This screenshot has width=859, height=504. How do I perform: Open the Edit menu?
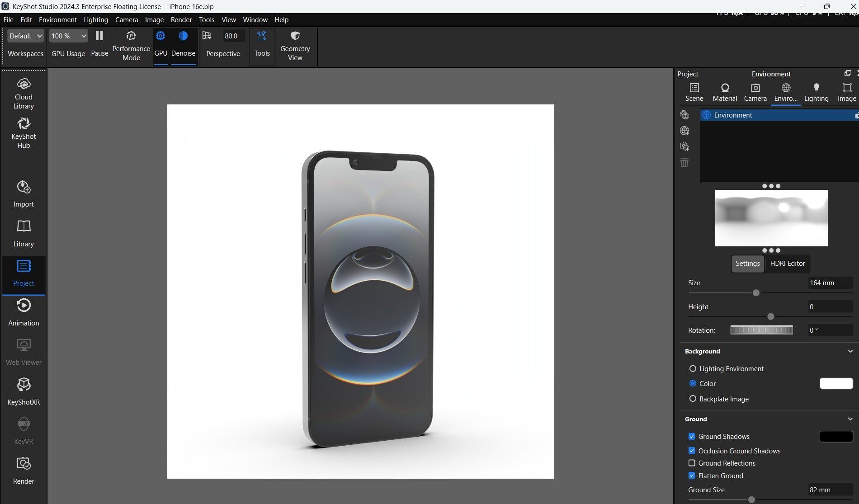pos(26,20)
